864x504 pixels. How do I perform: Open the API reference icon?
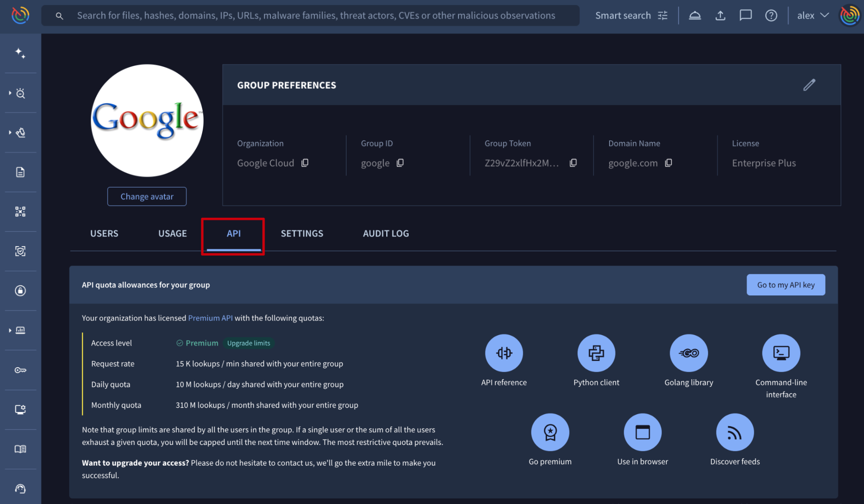[504, 353]
